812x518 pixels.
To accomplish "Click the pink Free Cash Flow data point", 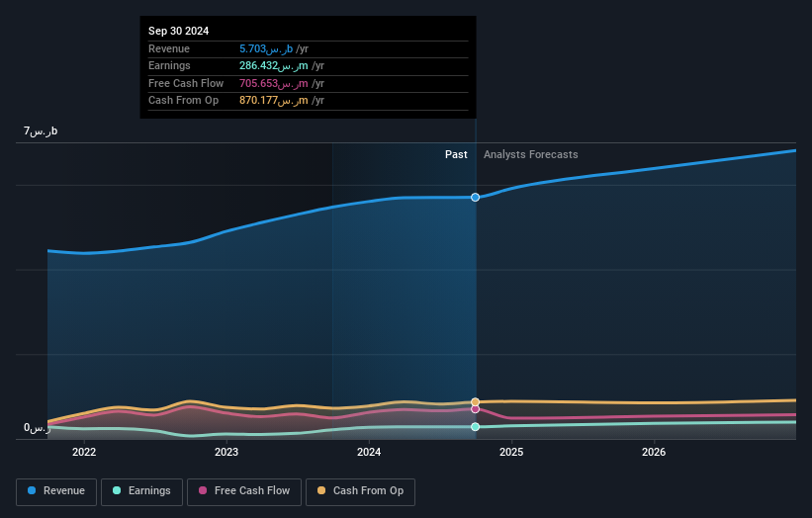I will pos(475,409).
